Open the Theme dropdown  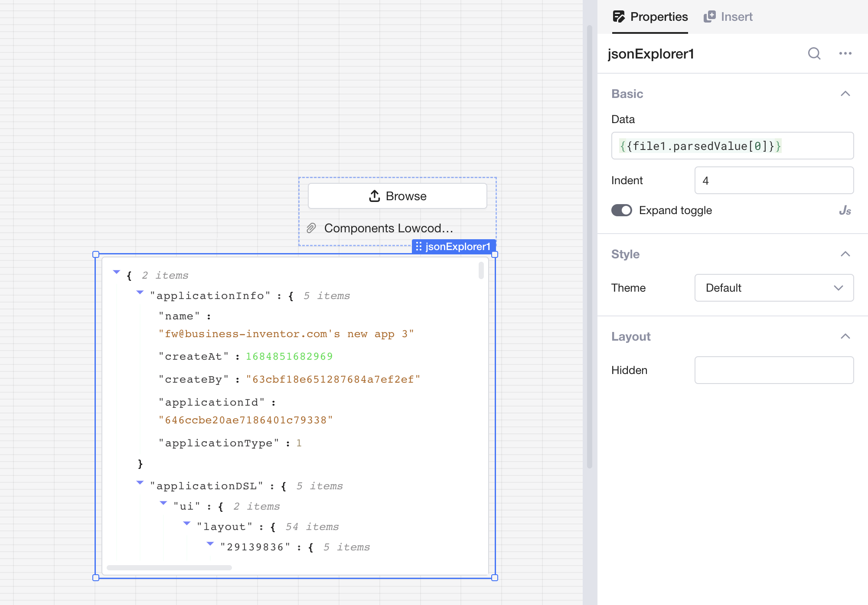tap(774, 288)
